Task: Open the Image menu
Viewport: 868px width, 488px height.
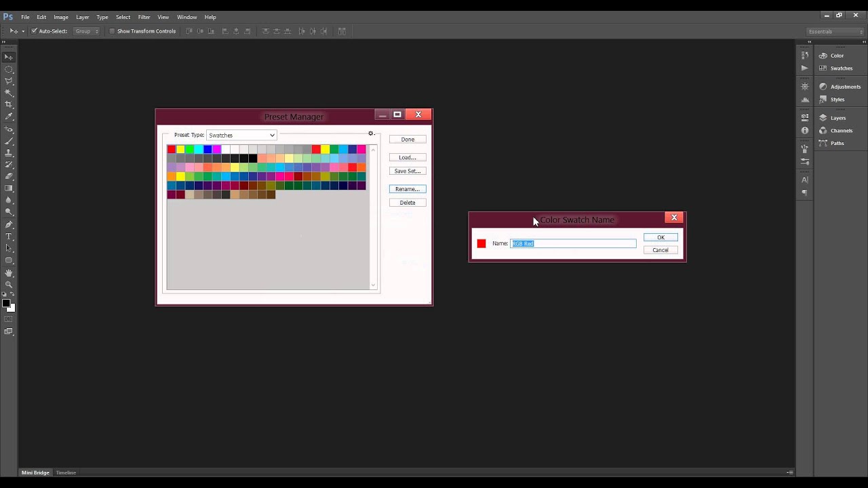Action: tap(61, 17)
